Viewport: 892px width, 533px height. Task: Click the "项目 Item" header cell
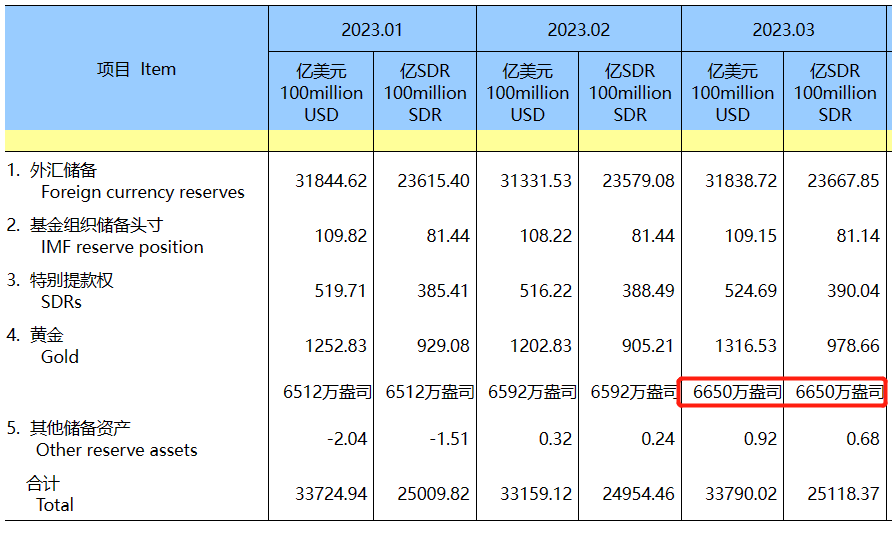coord(137,69)
